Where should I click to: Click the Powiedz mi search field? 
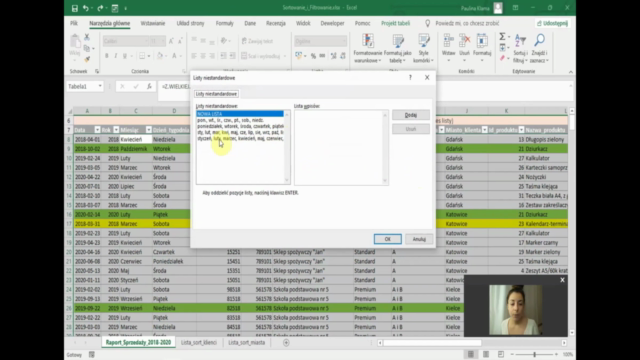coord(467,23)
